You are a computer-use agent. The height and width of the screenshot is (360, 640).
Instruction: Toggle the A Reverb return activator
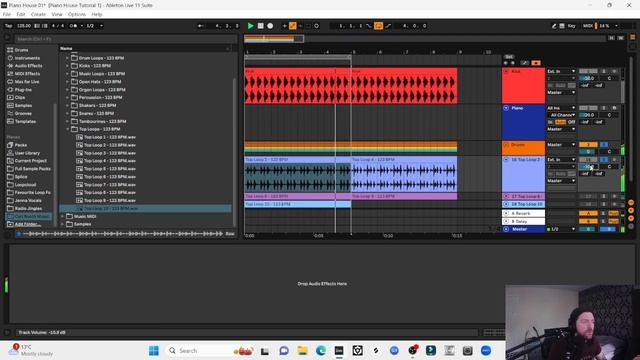coord(588,213)
